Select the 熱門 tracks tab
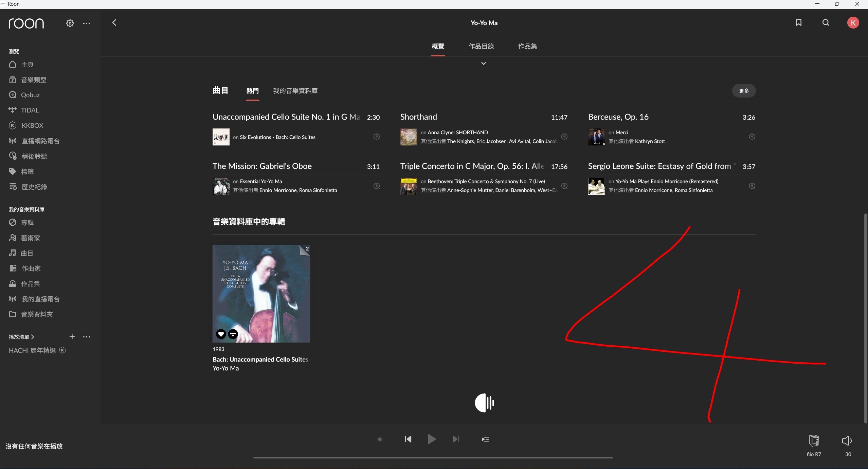The width and height of the screenshot is (868, 469). (252, 91)
